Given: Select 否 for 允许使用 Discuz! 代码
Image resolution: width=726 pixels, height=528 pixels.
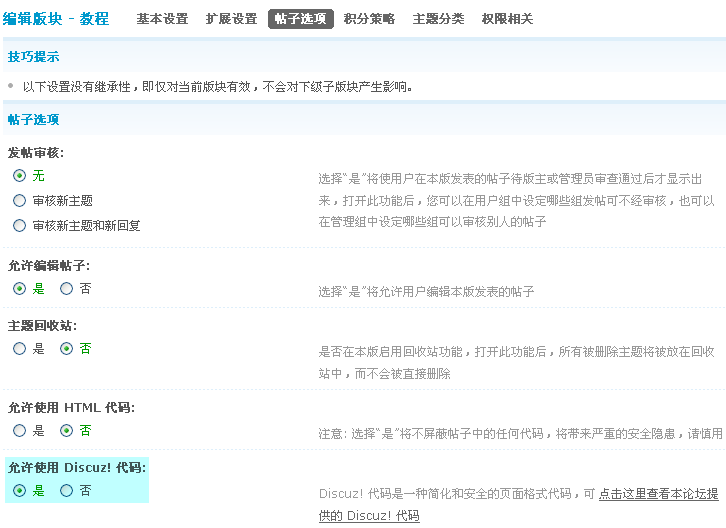Looking at the screenshot, I should tap(67, 491).
